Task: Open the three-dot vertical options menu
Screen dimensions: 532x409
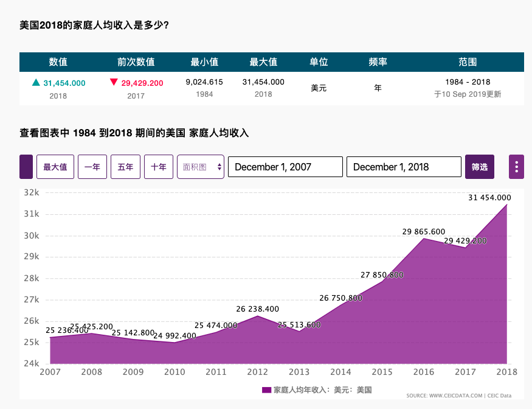Action: 516,166
